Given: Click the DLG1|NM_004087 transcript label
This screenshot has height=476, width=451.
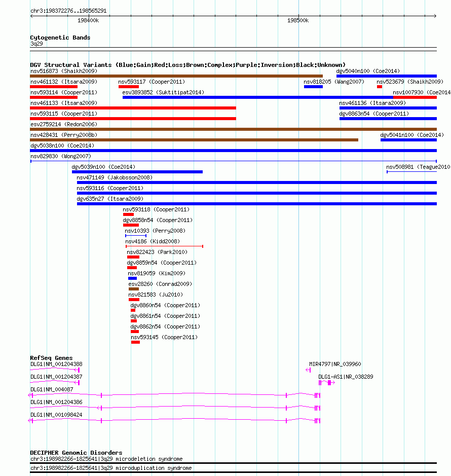Looking at the screenshot, I should point(52,389).
